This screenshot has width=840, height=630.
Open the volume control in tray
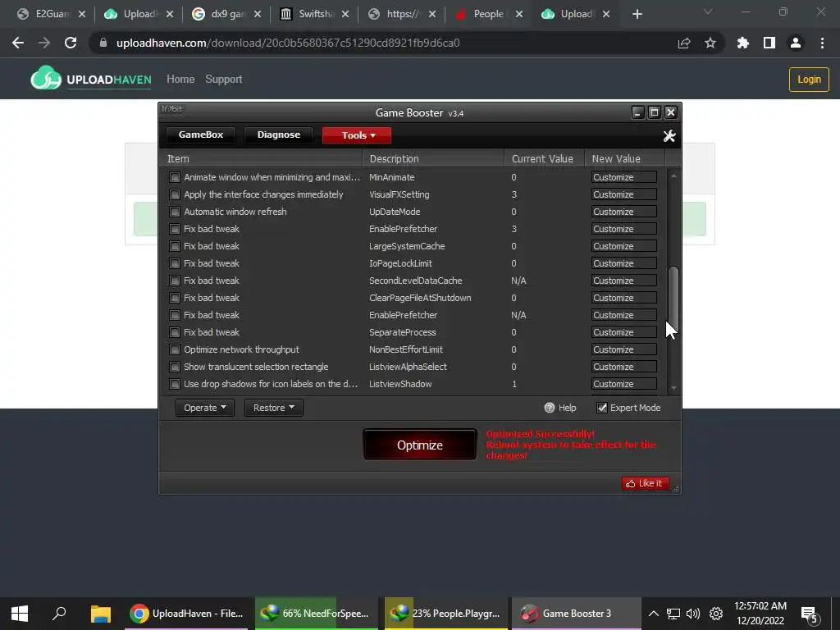point(692,614)
